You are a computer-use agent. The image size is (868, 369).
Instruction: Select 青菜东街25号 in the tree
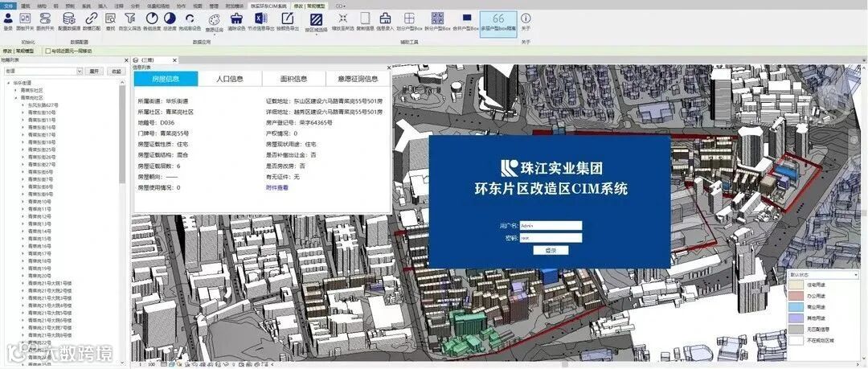pos(42,150)
